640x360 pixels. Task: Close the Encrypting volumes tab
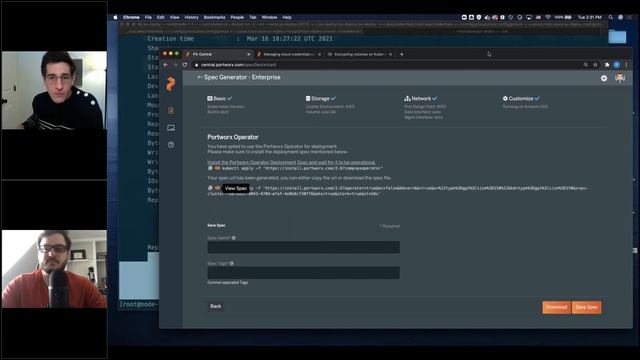pos(391,54)
